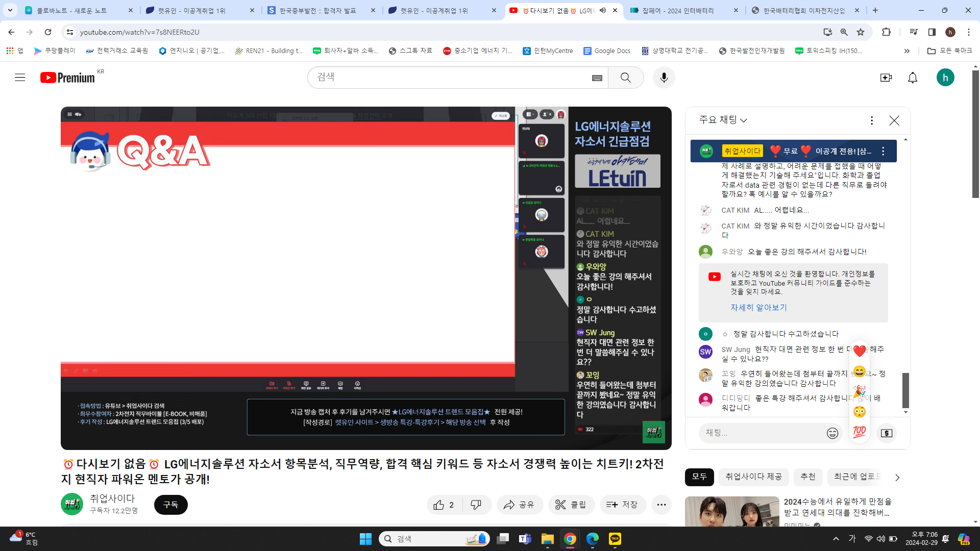
Task: Show hidden bookmarks chevron
Action: point(906,51)
